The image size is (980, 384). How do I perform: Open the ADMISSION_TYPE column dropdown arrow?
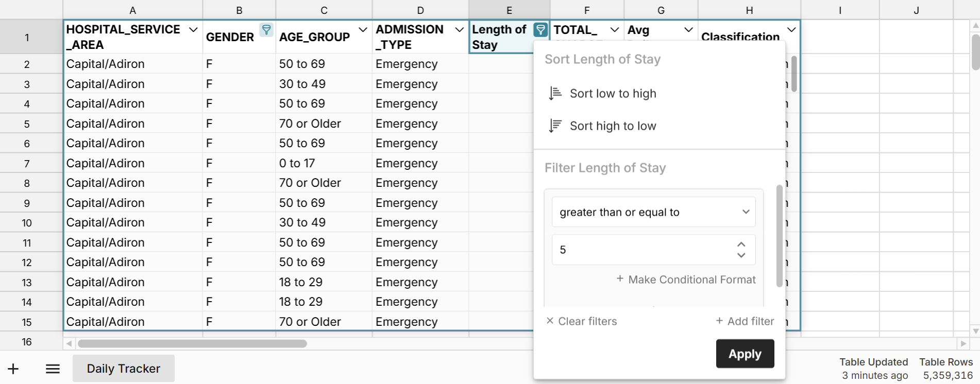click(x=459, y=30)
